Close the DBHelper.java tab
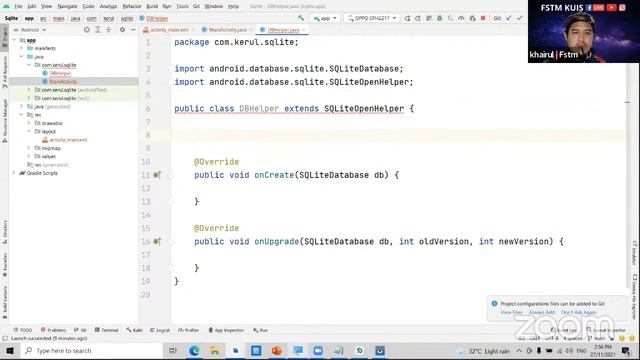This screenshot has height=360, width=640. (304, 30)
